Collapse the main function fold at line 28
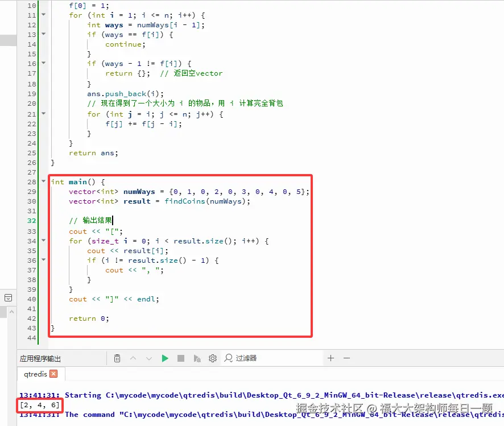504x426 pixels. click(44, 181)
